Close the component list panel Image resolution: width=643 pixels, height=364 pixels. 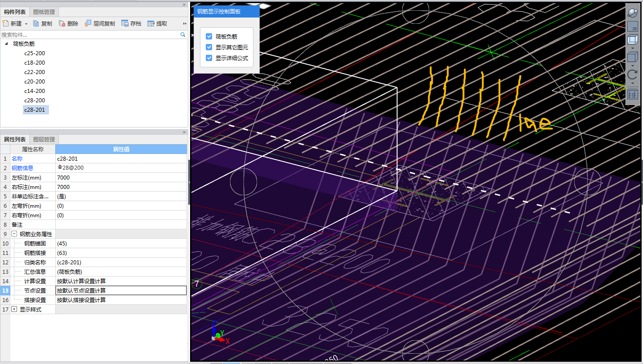[x=184, y=4]
